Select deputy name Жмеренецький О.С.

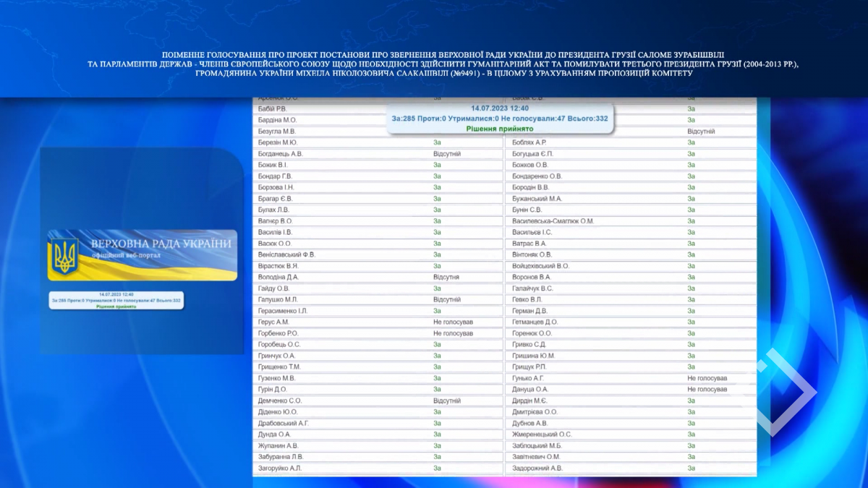tap(542, 435)
